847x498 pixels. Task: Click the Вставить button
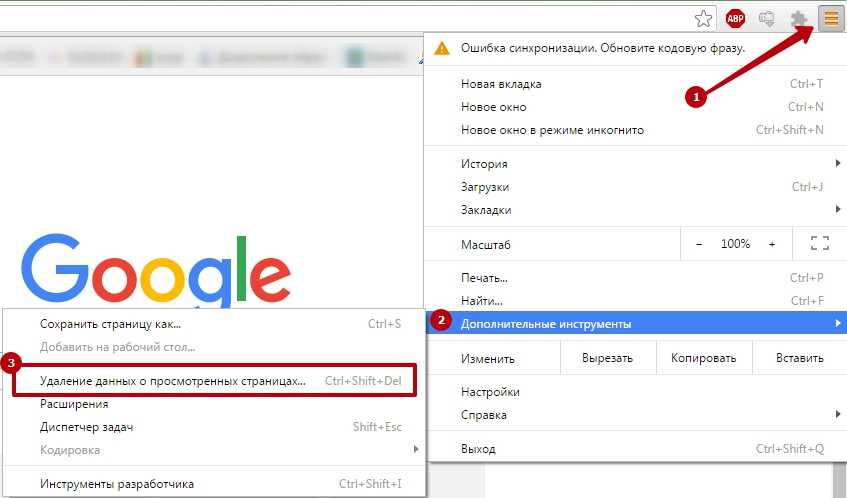pyautogui.click(x=799, y=358)
